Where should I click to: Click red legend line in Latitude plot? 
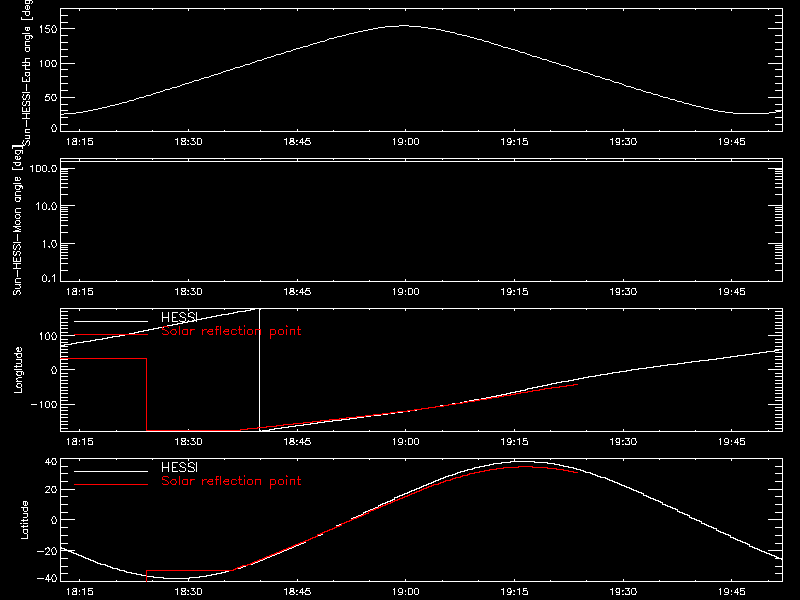point(111,484)
